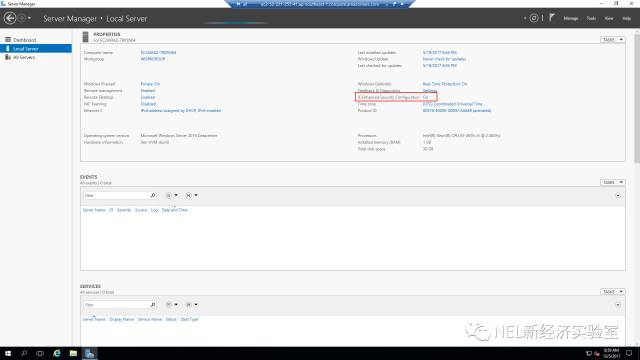
Task: Open the Events list options dropdown
Action: click(x=172, y=196)
